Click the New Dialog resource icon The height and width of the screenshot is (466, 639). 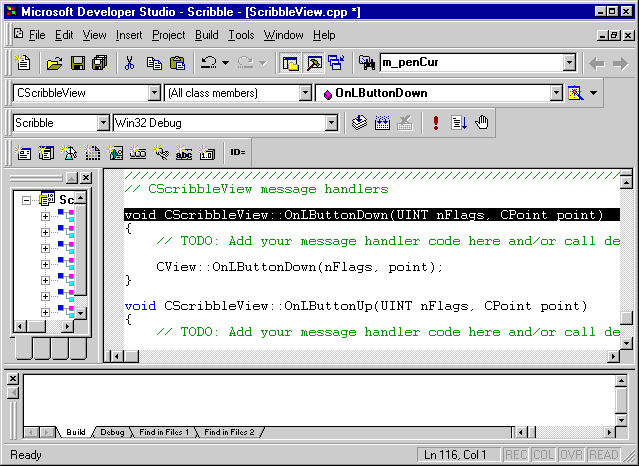click(23, 153)
